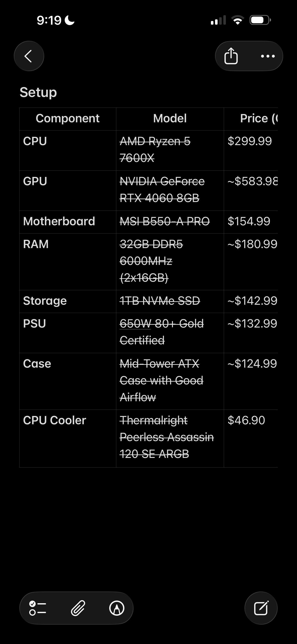This screenshot has width=297, height=644.
Task: Tap the back chevron button
Action: (x=29, y=56)
